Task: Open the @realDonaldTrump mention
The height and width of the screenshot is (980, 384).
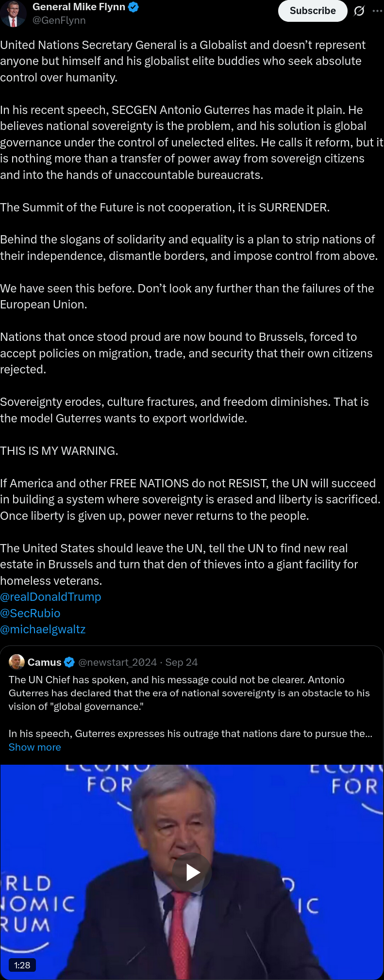Action: 50,597
